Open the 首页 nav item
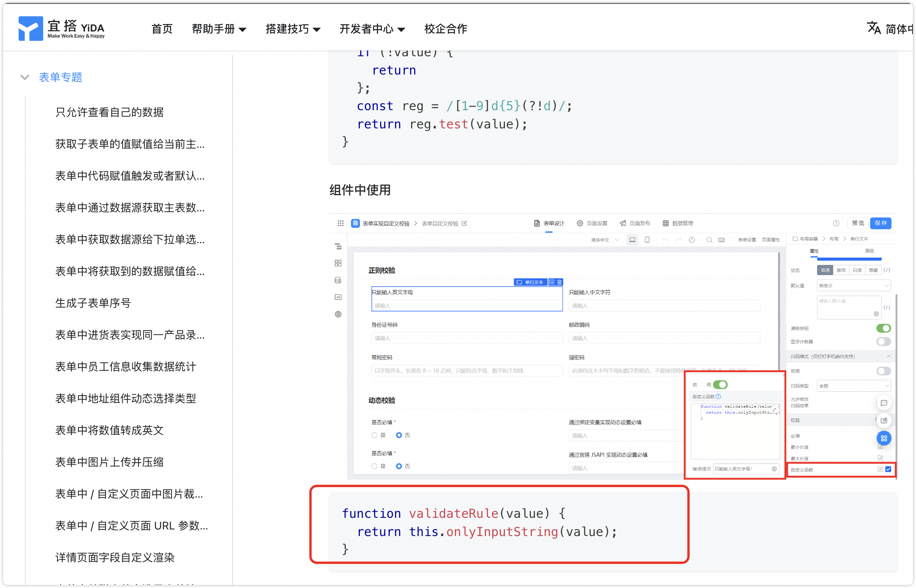This screenshot has width=916, height=588. pos(162,29)
